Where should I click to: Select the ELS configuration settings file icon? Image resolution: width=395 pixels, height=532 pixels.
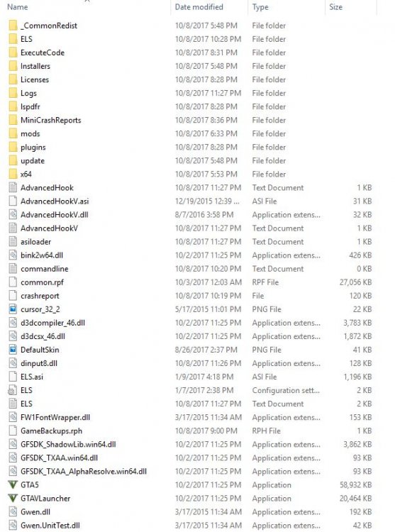point(13,390)
